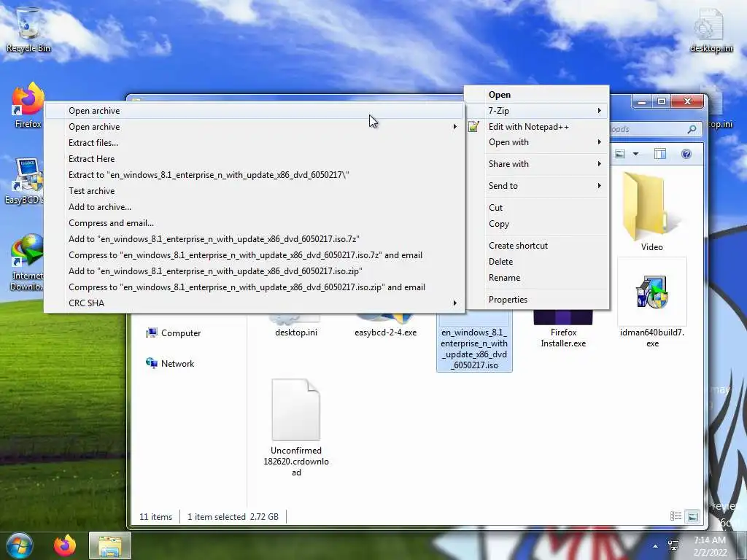747x560 pixels.
Task: Select Computer in the navigation pane
Action: (x=173, y=332)
